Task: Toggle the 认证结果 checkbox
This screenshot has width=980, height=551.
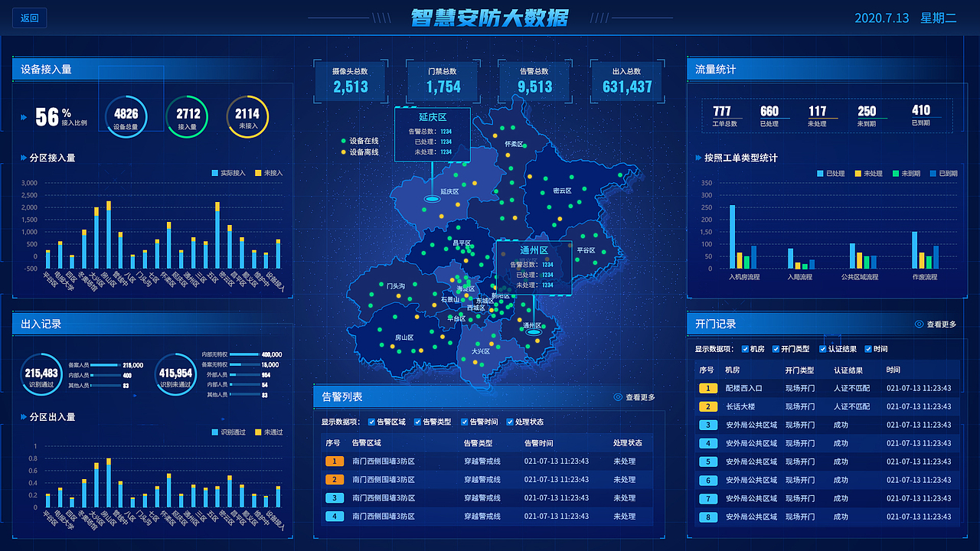Action: coord(822,349)
